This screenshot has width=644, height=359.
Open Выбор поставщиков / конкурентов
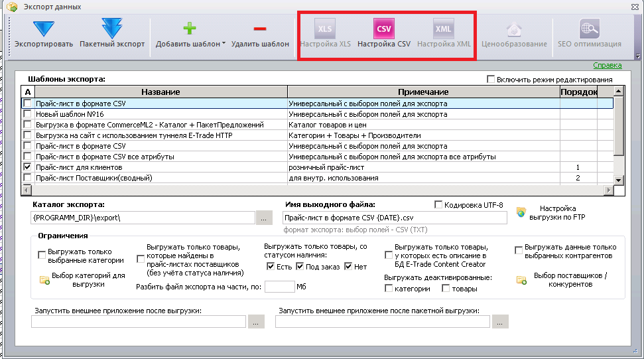[x=562, y=280]
